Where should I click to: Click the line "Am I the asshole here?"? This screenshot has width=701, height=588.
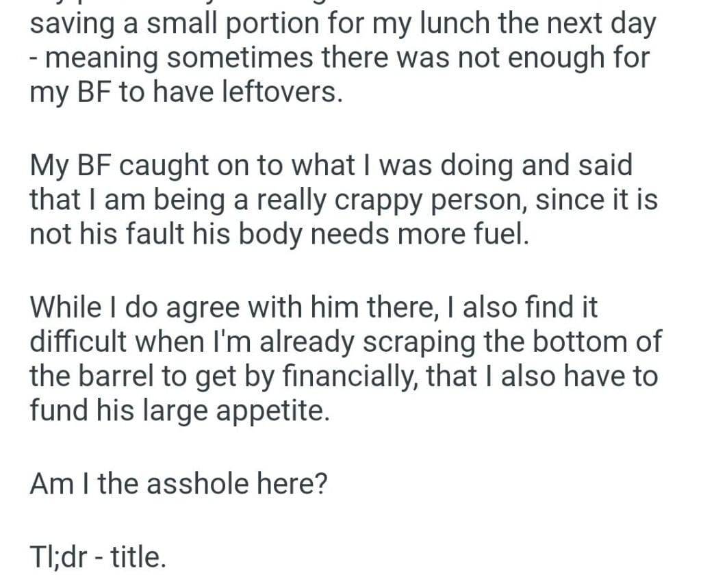click(178, 484)
